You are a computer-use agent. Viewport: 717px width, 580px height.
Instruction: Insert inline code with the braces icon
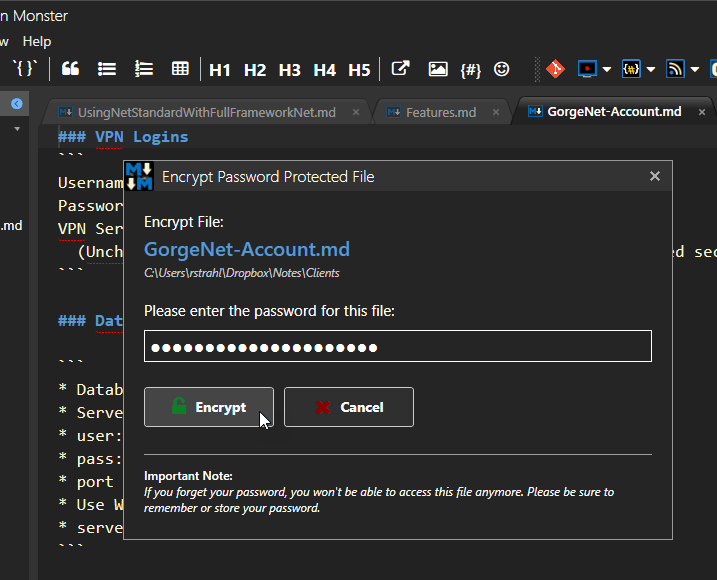[x=24, y=69]
